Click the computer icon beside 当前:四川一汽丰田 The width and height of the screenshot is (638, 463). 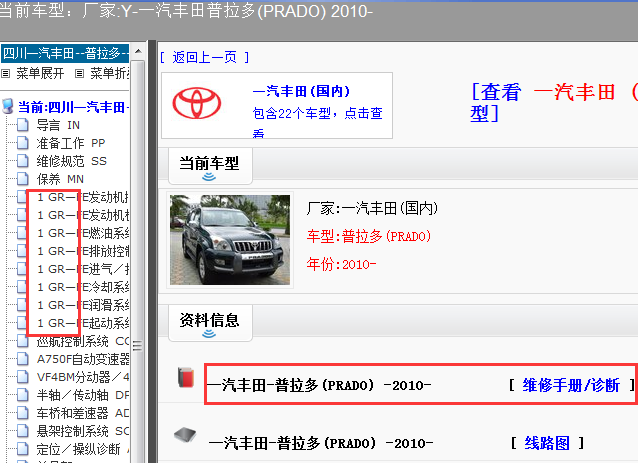[8, 106]
